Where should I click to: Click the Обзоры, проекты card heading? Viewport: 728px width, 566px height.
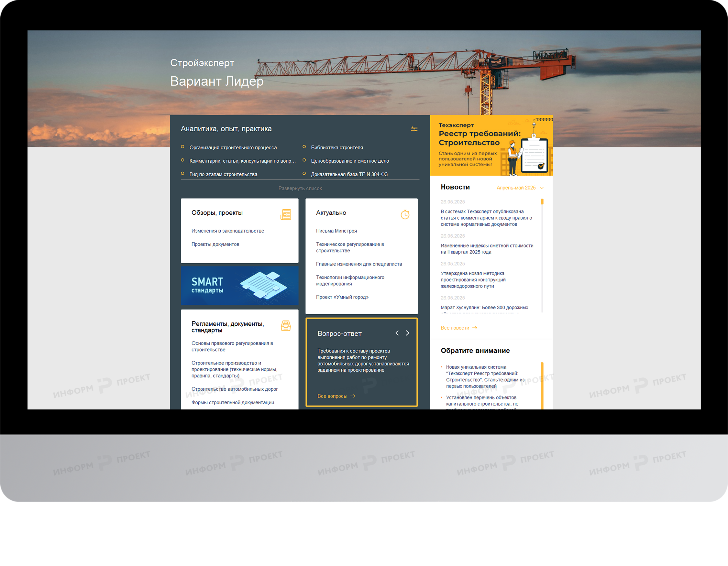pos(217,212)
